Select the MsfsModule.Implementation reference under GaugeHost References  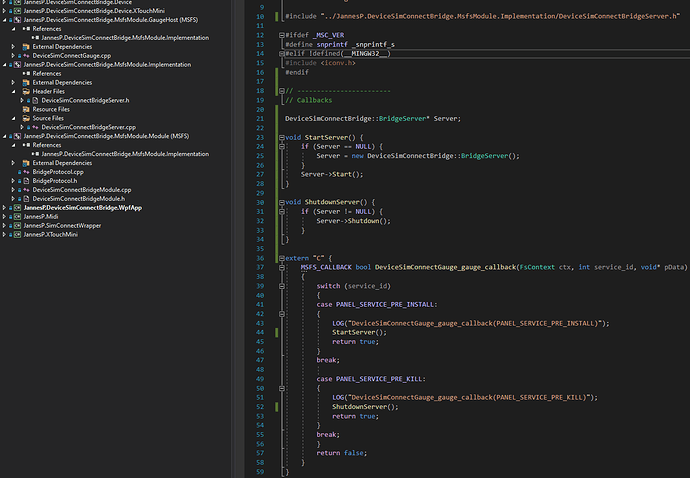125,38
